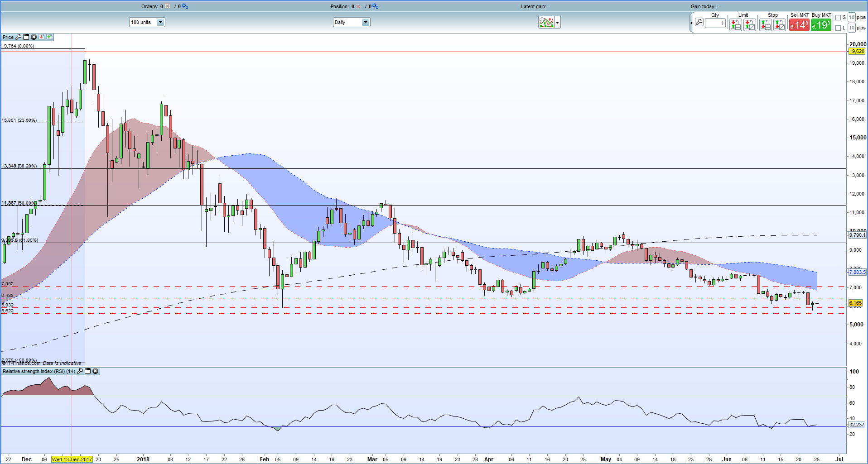Click the Latent gain label

tap(533, 6)
